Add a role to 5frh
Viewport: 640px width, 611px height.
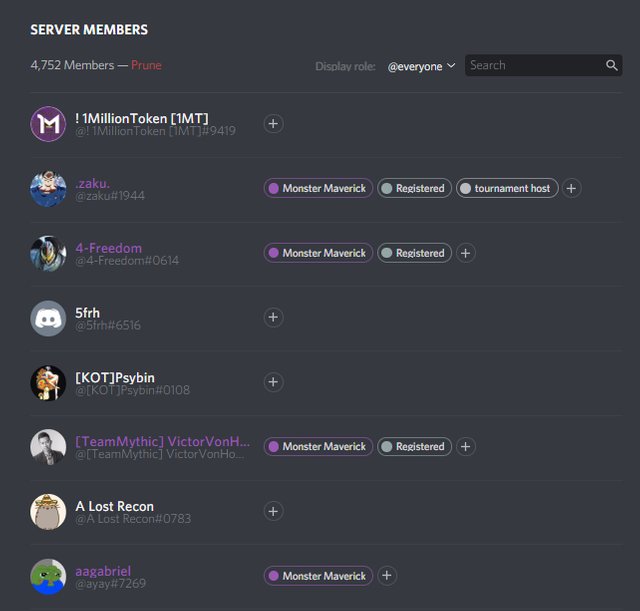[273, 317]
